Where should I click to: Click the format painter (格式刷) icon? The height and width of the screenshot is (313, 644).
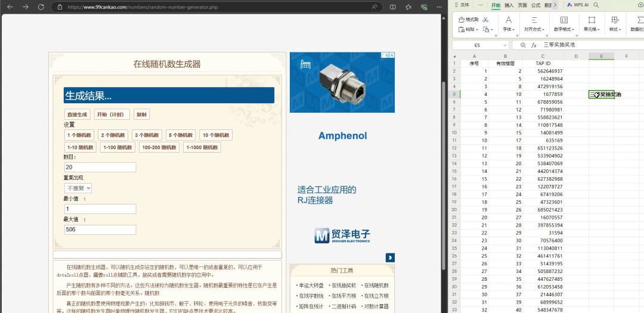coord(468,20)
